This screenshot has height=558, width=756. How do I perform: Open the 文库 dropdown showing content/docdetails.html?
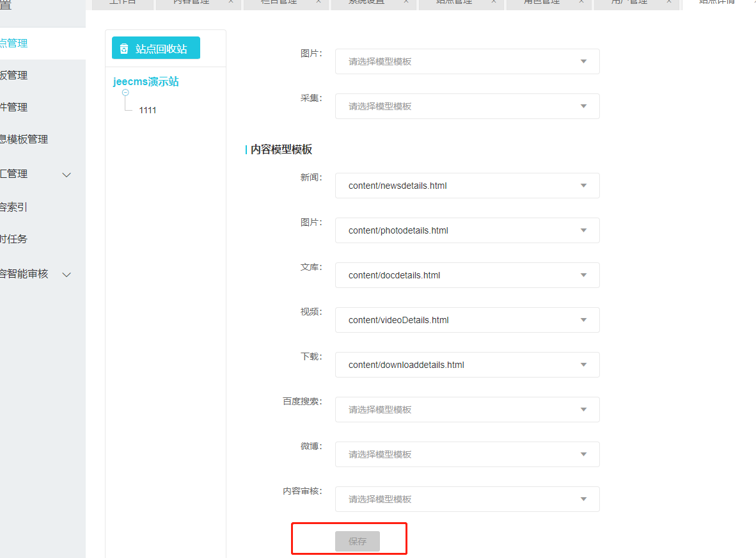point(467,275)
